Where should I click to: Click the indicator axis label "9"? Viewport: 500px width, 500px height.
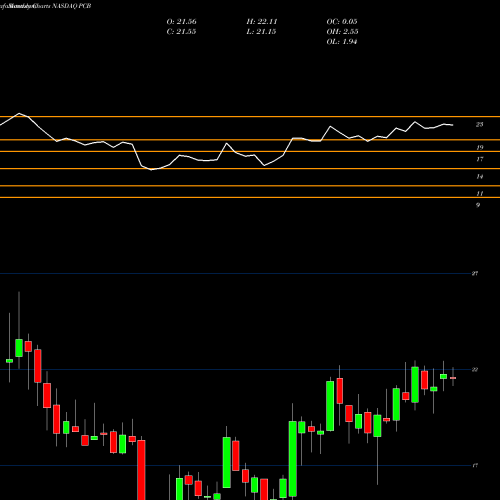478,205
